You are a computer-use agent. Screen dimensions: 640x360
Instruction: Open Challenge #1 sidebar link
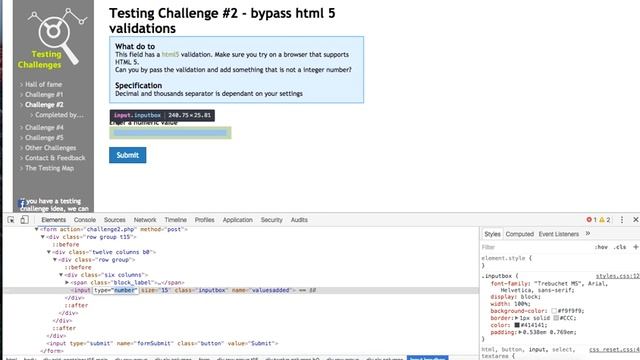[x=44, y=94]
